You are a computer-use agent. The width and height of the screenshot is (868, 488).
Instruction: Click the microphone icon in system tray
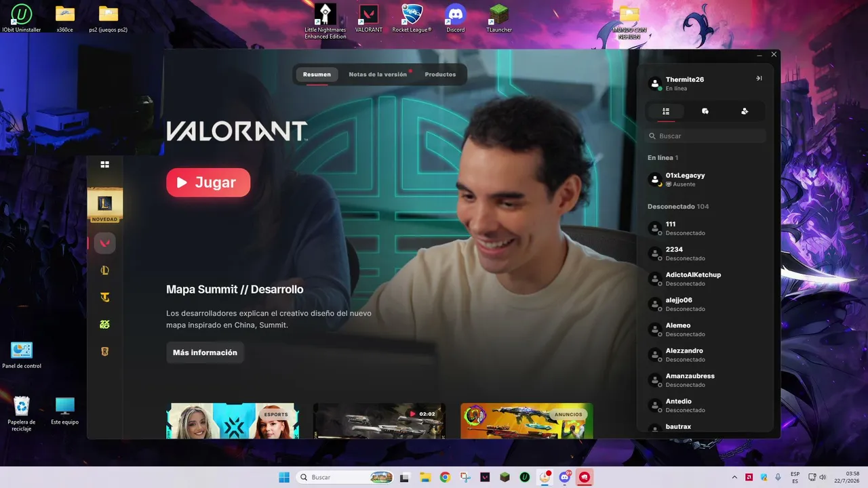(x=778, y=477)
